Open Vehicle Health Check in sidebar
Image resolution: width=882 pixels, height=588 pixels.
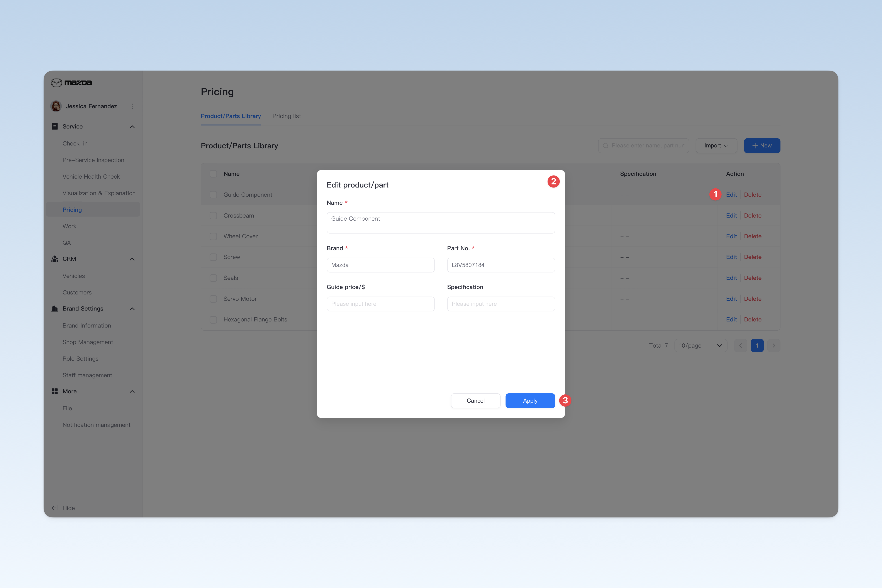91,177
